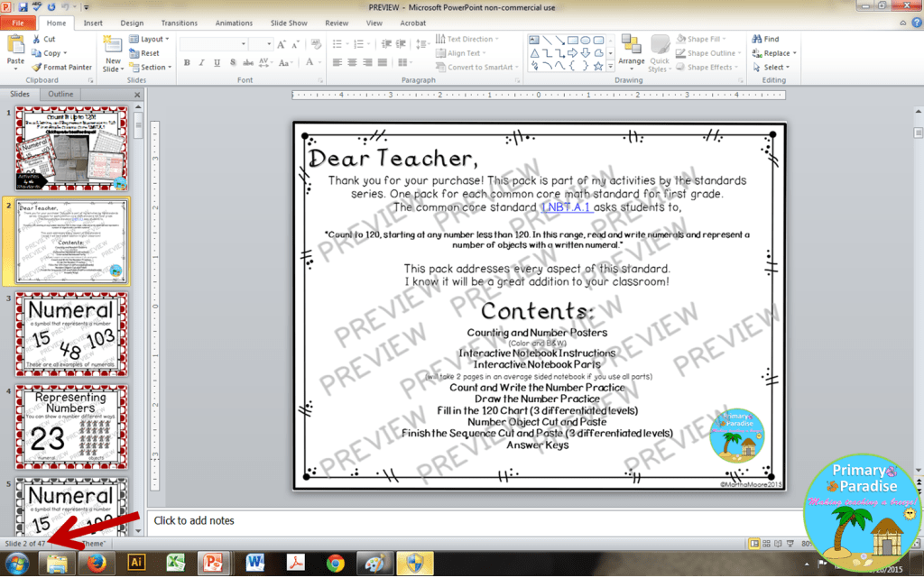This screenshot has height=578, width=924.
Task: Select the Isosceles Triangle shape
Action: pos(534,53)
